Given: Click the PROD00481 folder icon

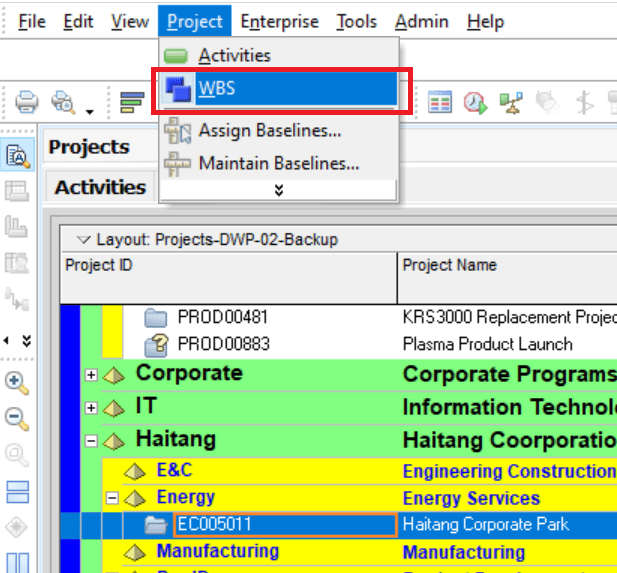Looking at the screenshot, I should (155, 318).
